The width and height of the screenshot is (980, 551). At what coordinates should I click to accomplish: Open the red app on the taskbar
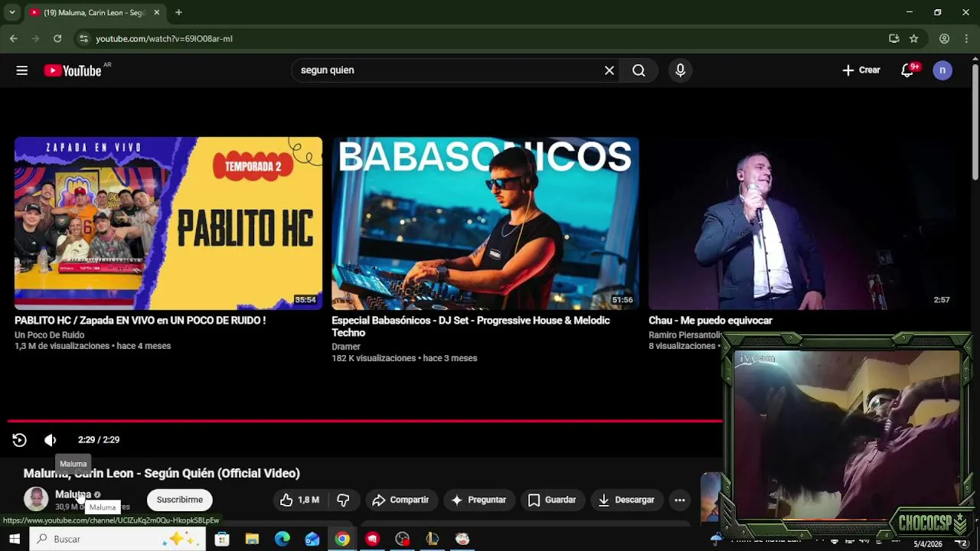(x=372, y=539)
